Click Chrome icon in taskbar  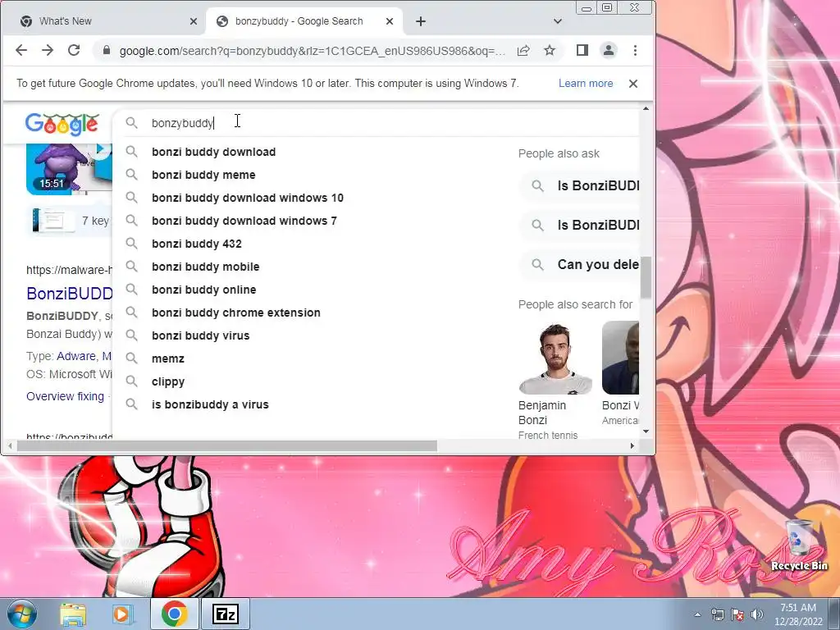[174, 614]
